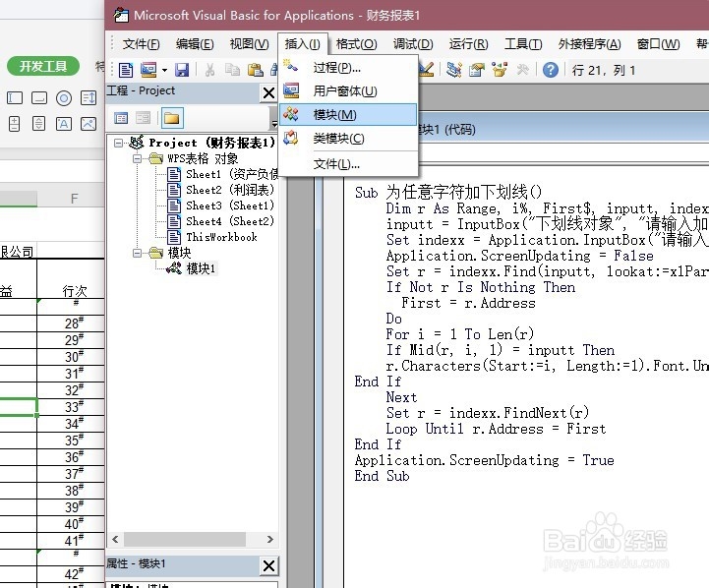Click the list box control icon in WPS
The image size is (709, 588).
[x=89, y=98]
